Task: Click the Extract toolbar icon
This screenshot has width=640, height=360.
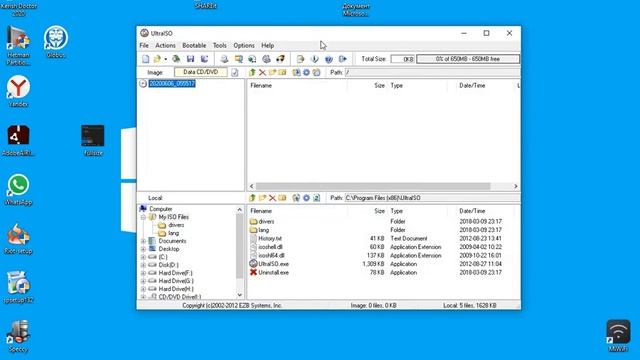Action: (x=300, y=59)
